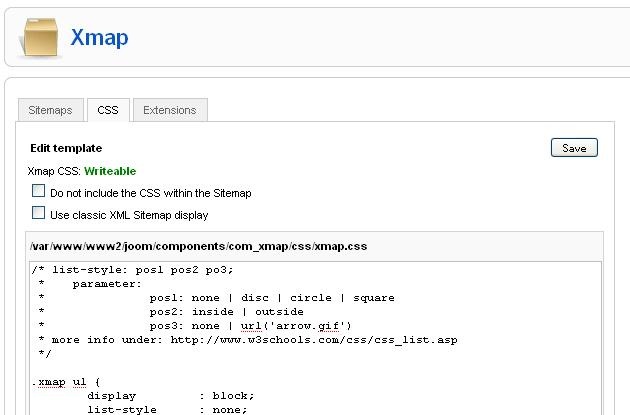This screenshot has width=630, height=415.
Task: Enable 'Do not include the CSS' checkbox
Action: pos(39,191)
